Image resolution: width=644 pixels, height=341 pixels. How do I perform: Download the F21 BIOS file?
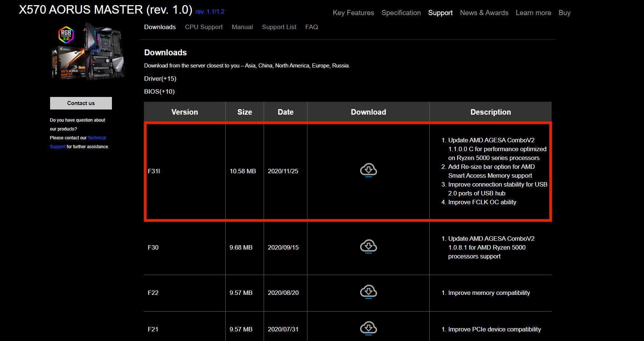pyautogui.click(x=368, y=328)
